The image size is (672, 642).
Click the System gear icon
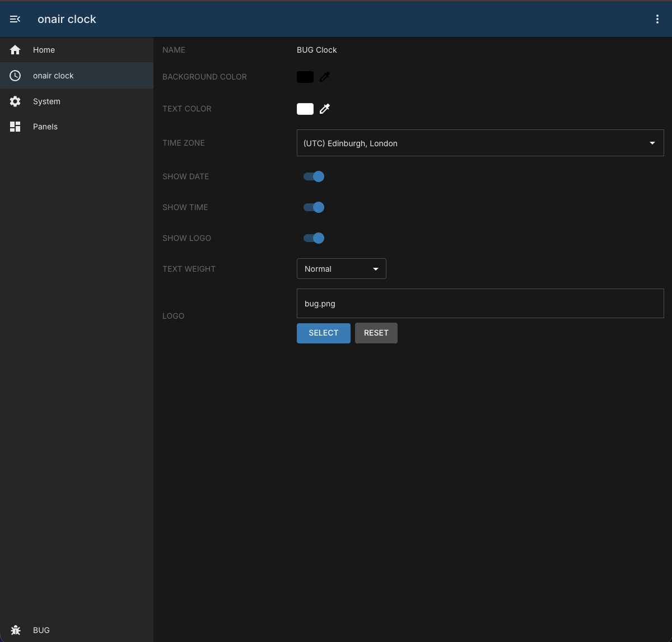tap(15, 101)
